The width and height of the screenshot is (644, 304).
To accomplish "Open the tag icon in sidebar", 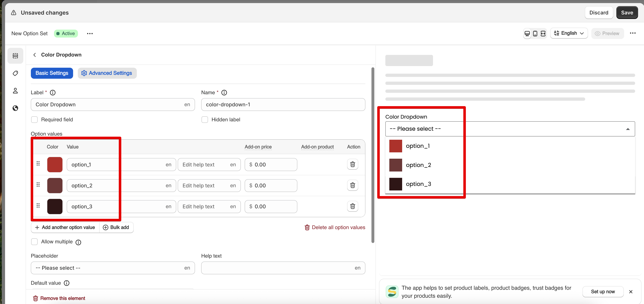I will [x=15, y=73].
